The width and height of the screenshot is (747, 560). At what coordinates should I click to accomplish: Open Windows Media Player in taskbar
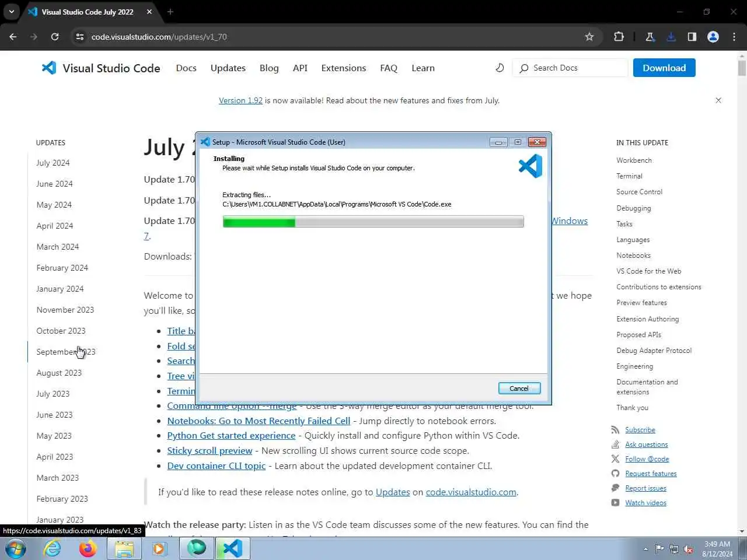[x=159, y=549]
